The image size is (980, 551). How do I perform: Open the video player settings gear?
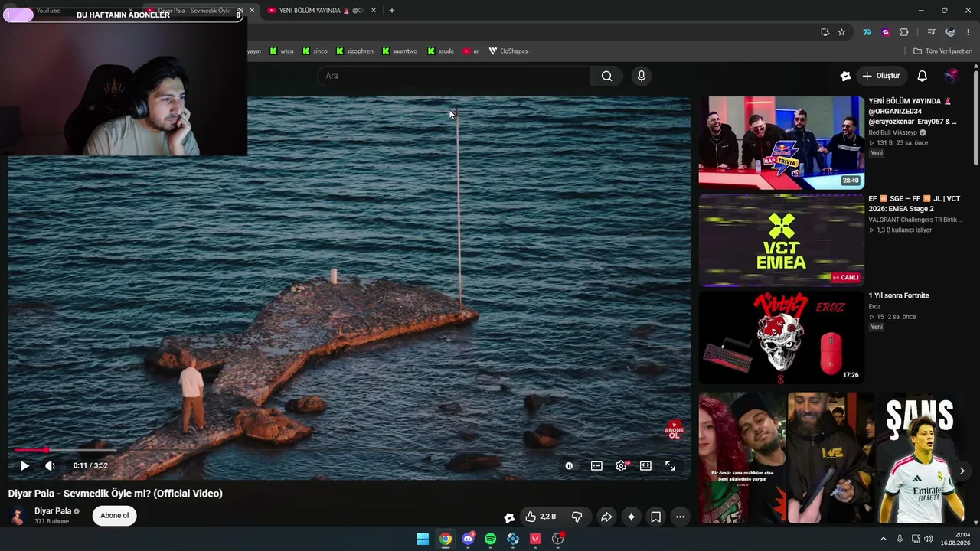click(x=621, y=465)
